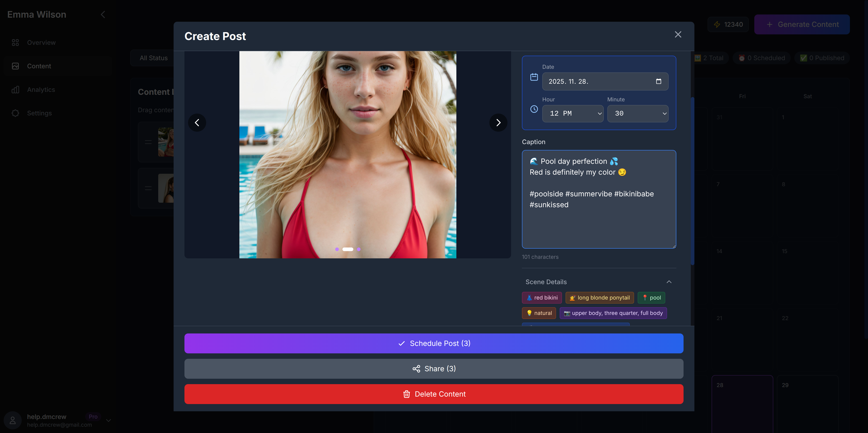
Task: Select the All Status filter
Action: pyautogui.click(x=154, y=58)
